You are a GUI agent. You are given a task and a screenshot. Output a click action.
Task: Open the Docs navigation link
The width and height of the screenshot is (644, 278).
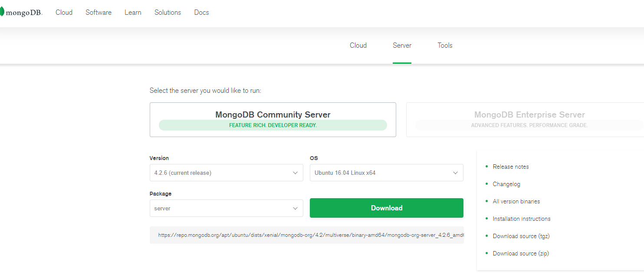201,13
